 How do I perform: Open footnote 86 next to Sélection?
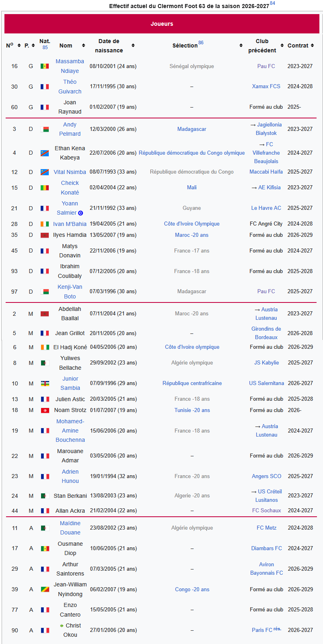click(201, 43)
